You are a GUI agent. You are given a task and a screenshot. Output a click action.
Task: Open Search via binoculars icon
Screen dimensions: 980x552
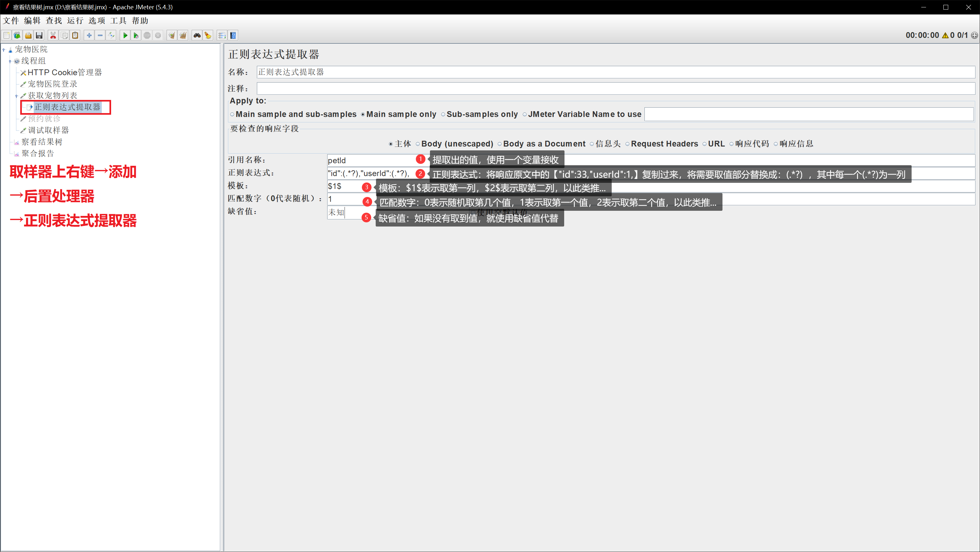[197, 35]
